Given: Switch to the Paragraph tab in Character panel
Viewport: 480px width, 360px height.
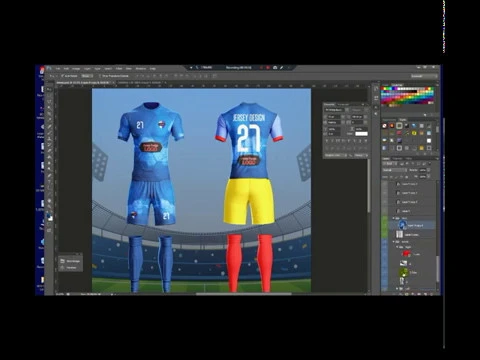Looking at the screenshot, I should [343, 104].
